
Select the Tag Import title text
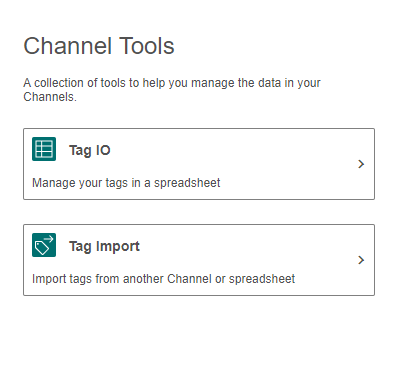(x=104, y=247)
